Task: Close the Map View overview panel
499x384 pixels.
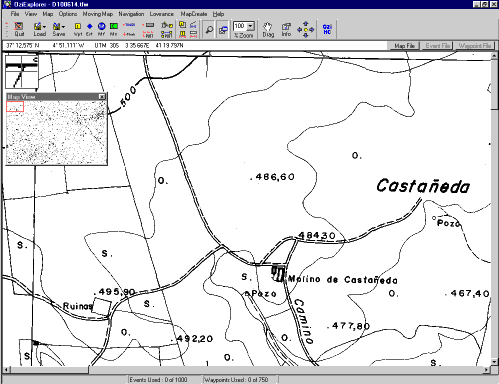Action: [102, 96]
